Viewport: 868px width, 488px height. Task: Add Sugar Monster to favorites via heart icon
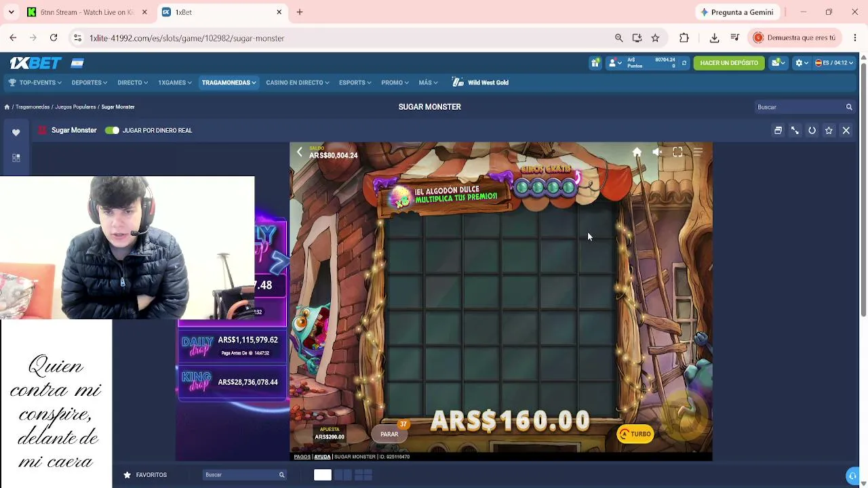point(16,132)
